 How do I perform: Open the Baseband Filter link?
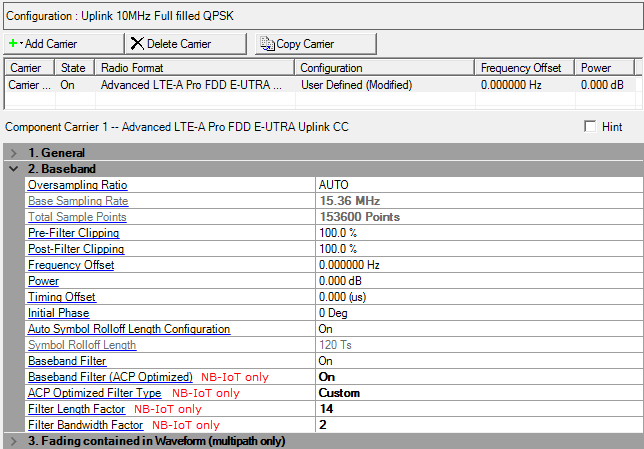(x=67, y=361)
